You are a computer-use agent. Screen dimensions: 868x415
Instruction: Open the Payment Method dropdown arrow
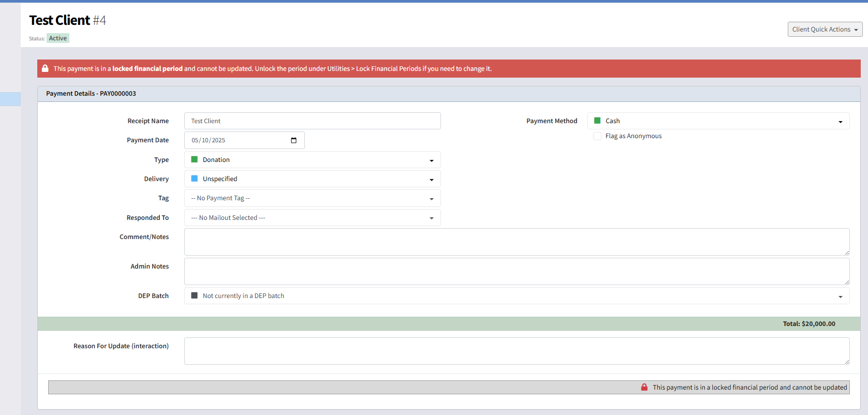[841, 122]
